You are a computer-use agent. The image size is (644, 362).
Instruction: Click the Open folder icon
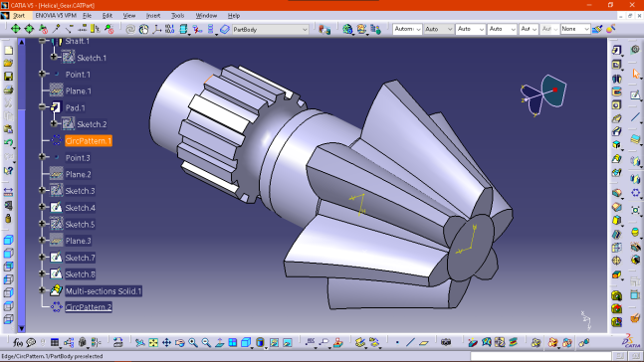pos(8,63)
